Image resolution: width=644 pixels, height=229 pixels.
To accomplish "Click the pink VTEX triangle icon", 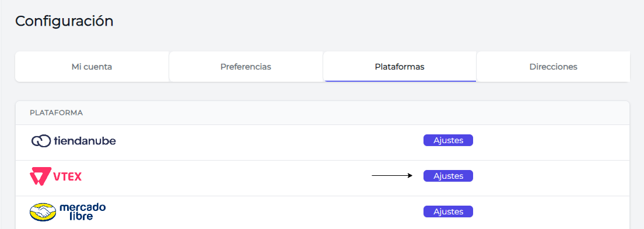I will [x=40, y=177].
